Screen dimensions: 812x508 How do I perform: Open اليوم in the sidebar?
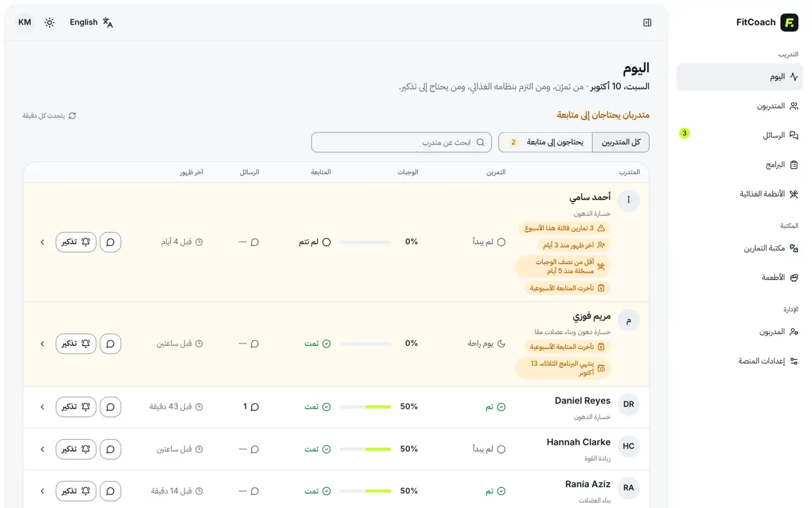739,77
